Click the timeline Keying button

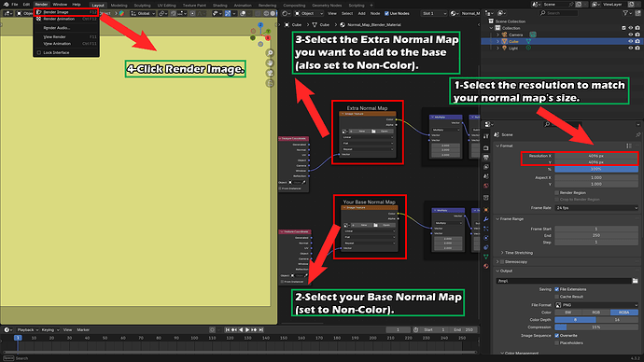click(x=49, y=330)
